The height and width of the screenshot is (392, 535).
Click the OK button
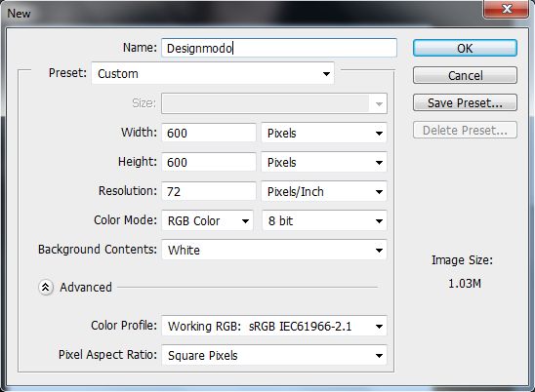click(465, 48)
